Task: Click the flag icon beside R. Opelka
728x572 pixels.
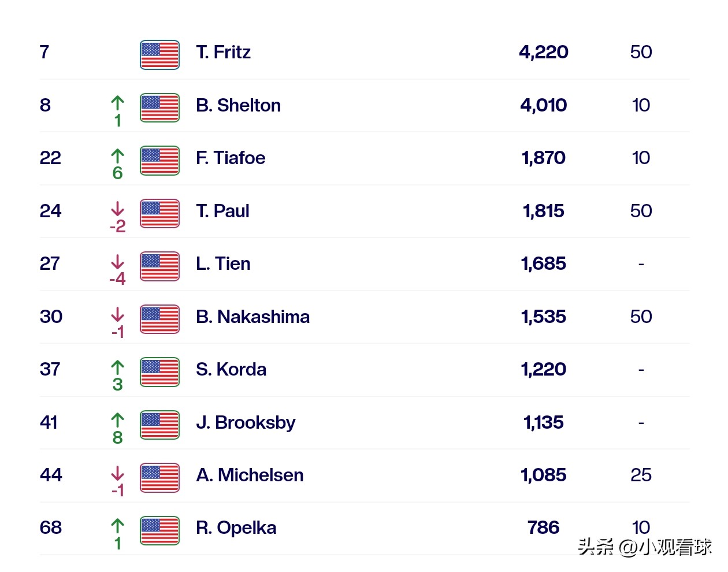Action: [159, 531]
